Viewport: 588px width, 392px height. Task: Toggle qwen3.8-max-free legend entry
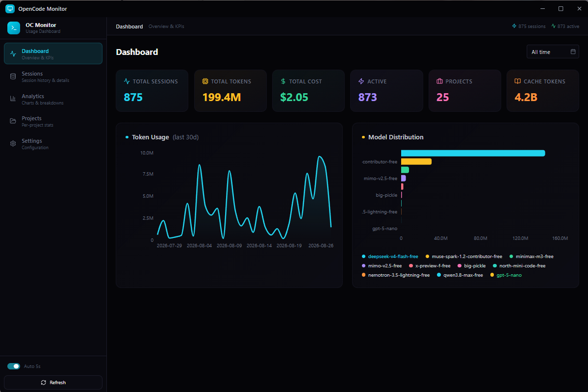(x=460, y=275)
